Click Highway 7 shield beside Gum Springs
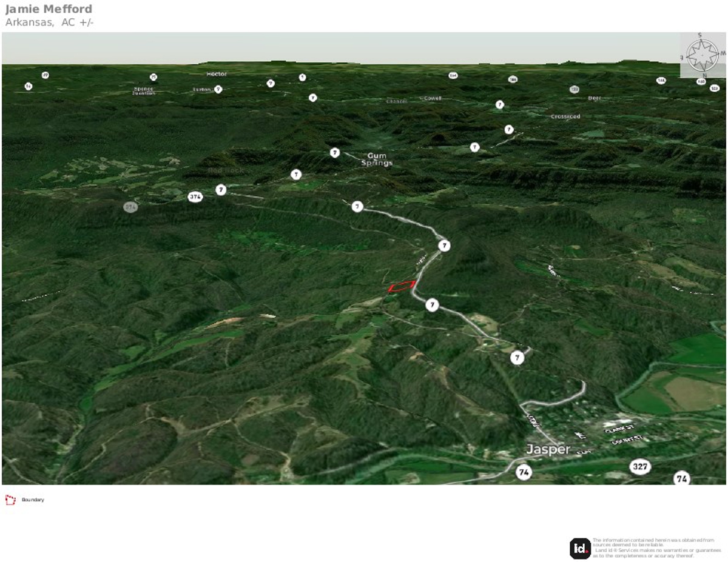 (x=335, y=153)
